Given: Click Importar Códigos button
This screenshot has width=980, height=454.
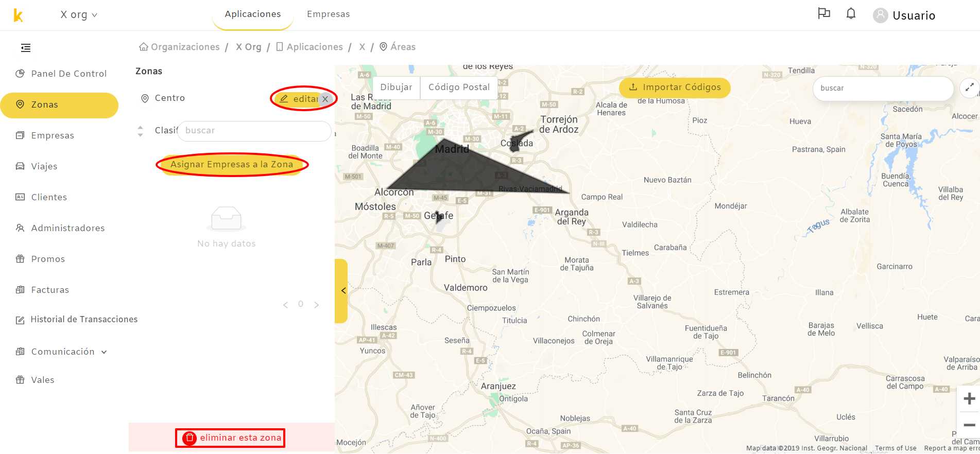Looking at the screenshot, I should pyautogui.click(x=675, y=88).
